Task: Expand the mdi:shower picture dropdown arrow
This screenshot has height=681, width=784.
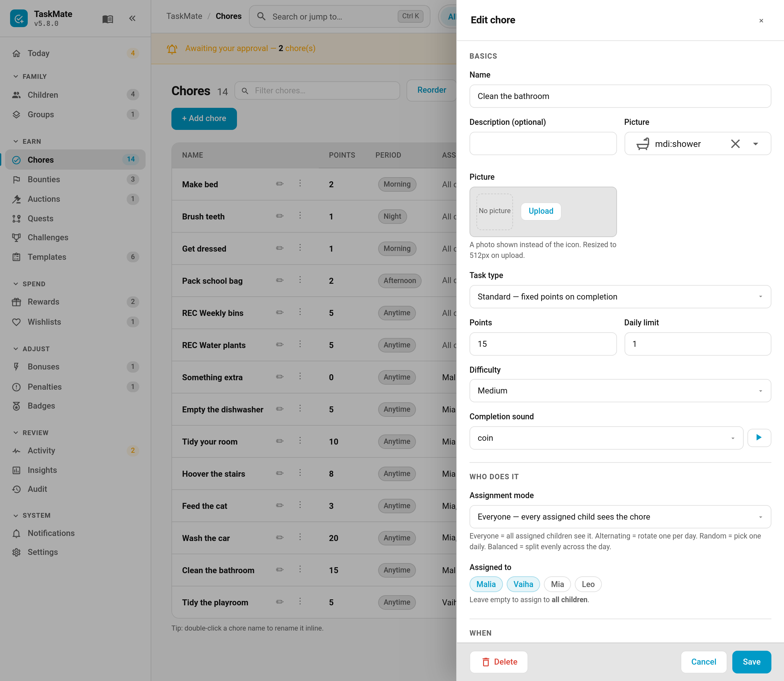Action: (x=756, y=144)
